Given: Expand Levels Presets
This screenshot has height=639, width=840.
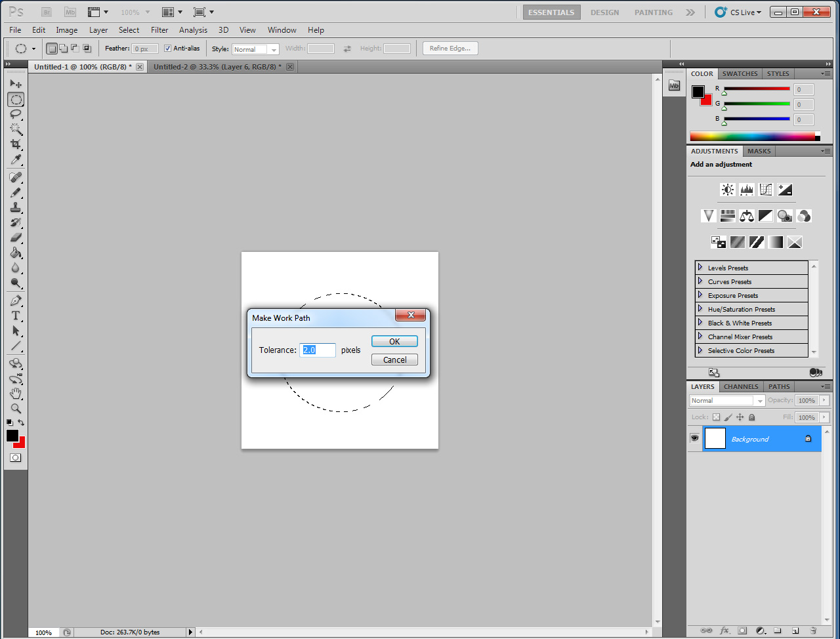Looking at the screenshot, I should pos(700,268).
